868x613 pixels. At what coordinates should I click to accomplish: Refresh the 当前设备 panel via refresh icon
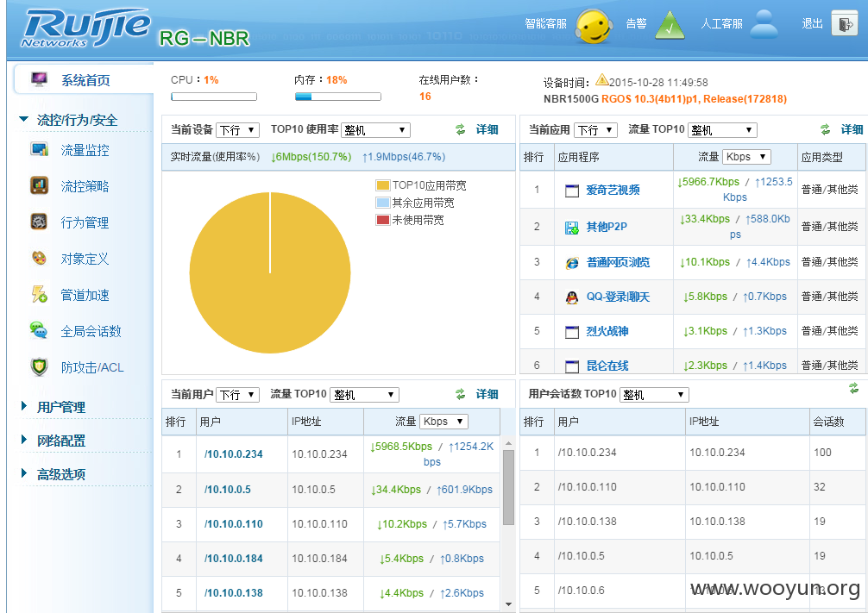coord(460,129)
